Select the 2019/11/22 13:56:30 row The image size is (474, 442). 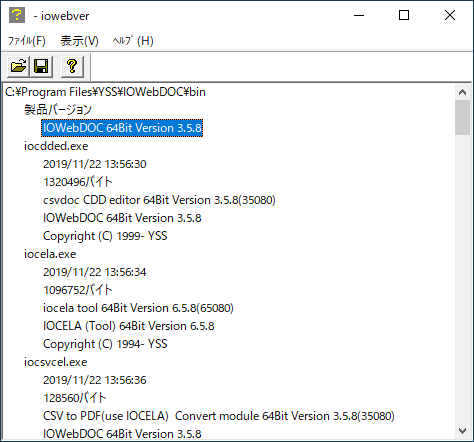pos(95,164)
